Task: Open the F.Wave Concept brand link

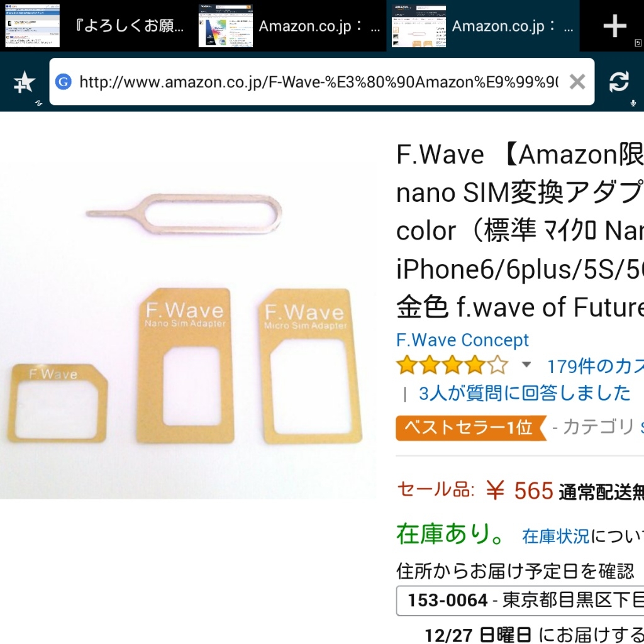Action: point(462,340)
